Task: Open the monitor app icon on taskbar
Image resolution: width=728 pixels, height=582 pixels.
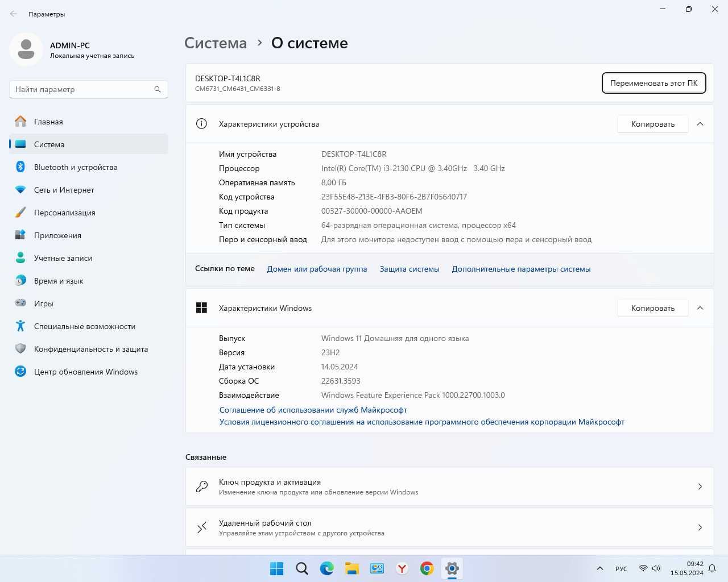Action: 377,568
